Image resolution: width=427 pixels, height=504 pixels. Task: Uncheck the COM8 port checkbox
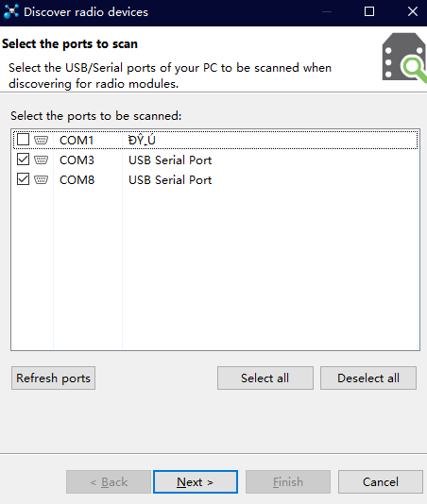pos(24,179)
